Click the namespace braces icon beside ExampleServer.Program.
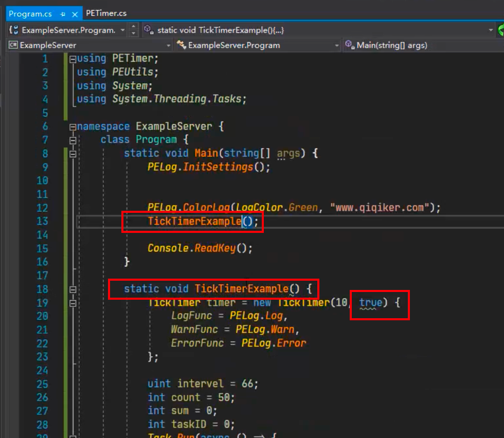This screenshot has width=504, height=438. [x=14, y=30]
